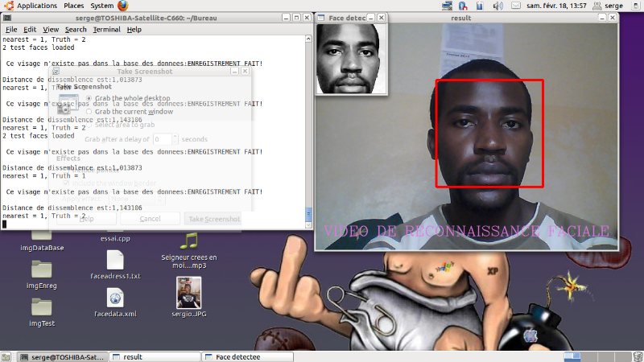Open the imgTest folder
644x362 pixels.
pyautogui.click(x=42, y=307)
